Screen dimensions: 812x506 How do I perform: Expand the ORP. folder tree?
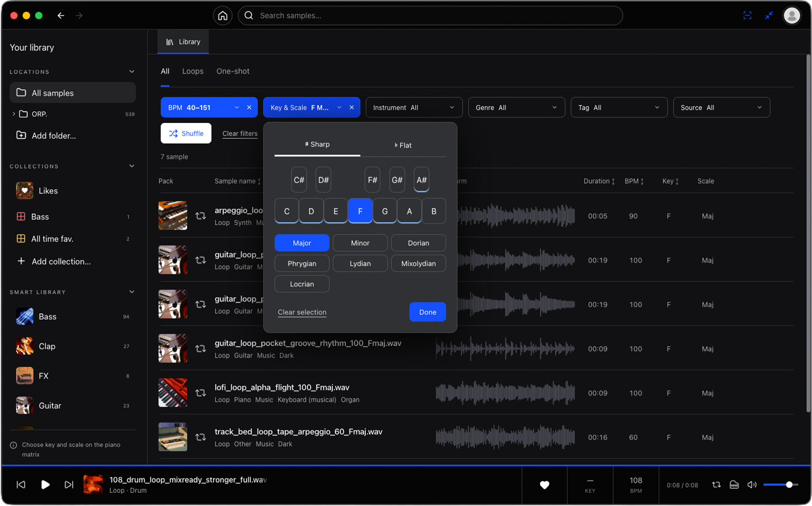(14, 114)
